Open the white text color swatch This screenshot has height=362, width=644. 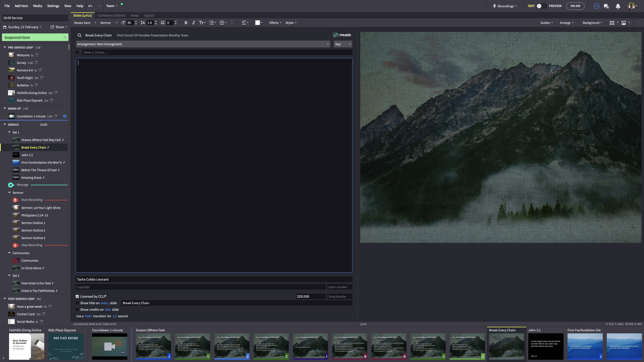[258, 23]
